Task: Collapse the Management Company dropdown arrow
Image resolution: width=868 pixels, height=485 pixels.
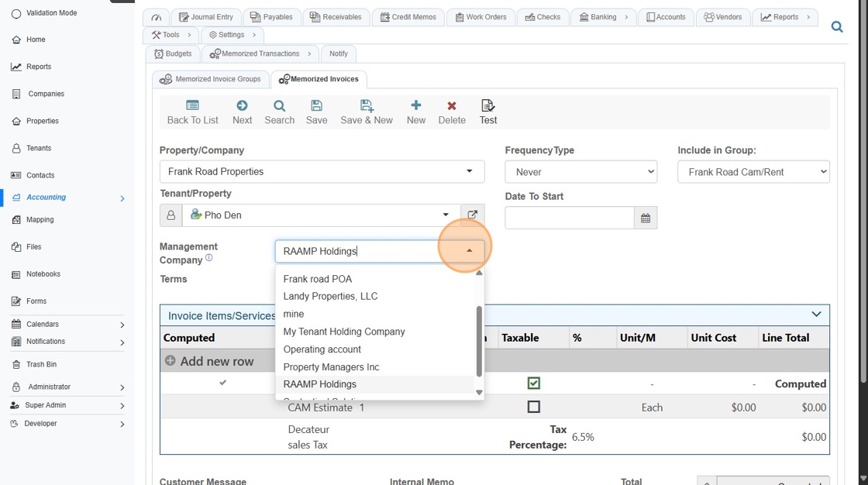Action: pyautogui.click(x=470, y=251)
